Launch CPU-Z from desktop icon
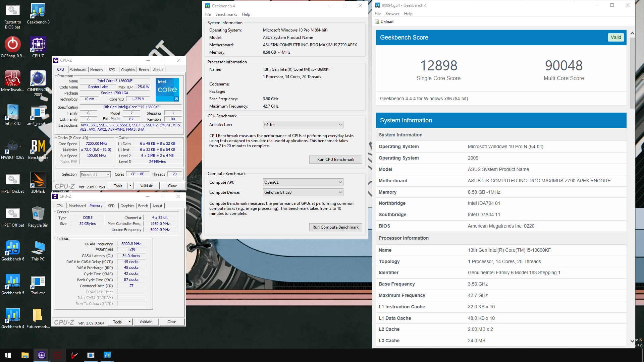644x362 pixels. 38,47
